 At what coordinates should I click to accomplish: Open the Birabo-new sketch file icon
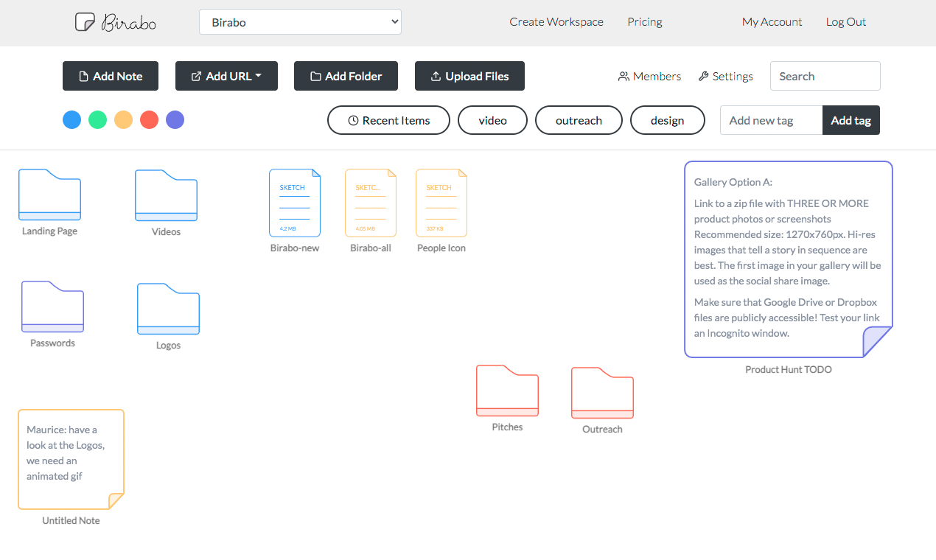(x=295, y=203)
